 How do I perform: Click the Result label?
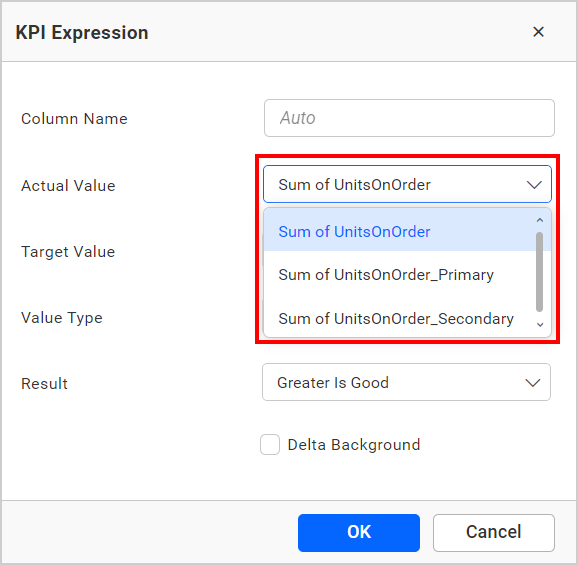click(x=45, y=384)
